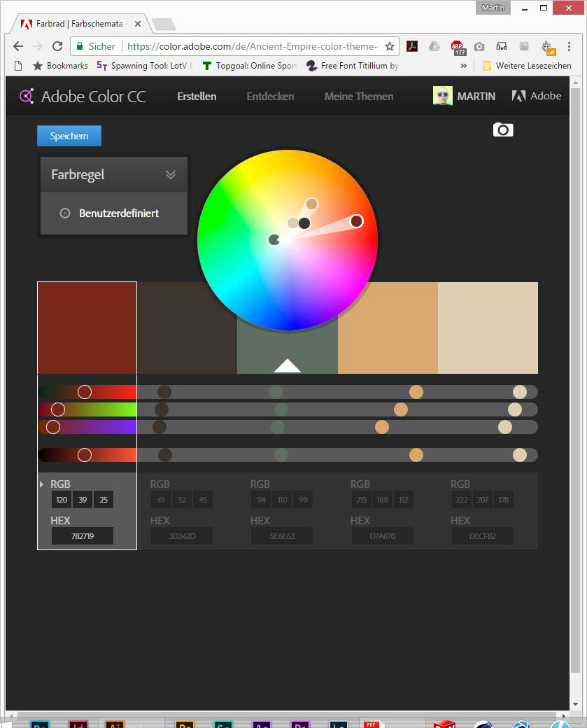Switch to the Erstellen tab

click(197, 96)
